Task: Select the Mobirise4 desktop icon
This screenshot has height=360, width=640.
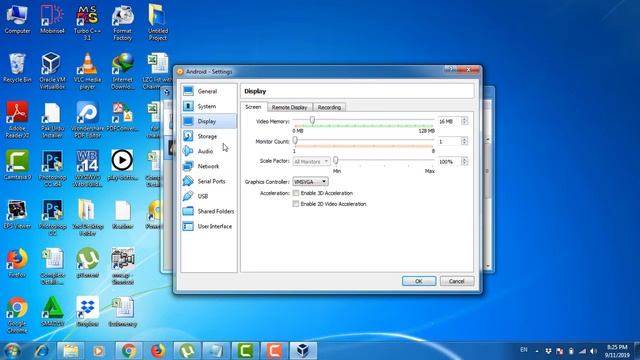Action: click(52, 20)
